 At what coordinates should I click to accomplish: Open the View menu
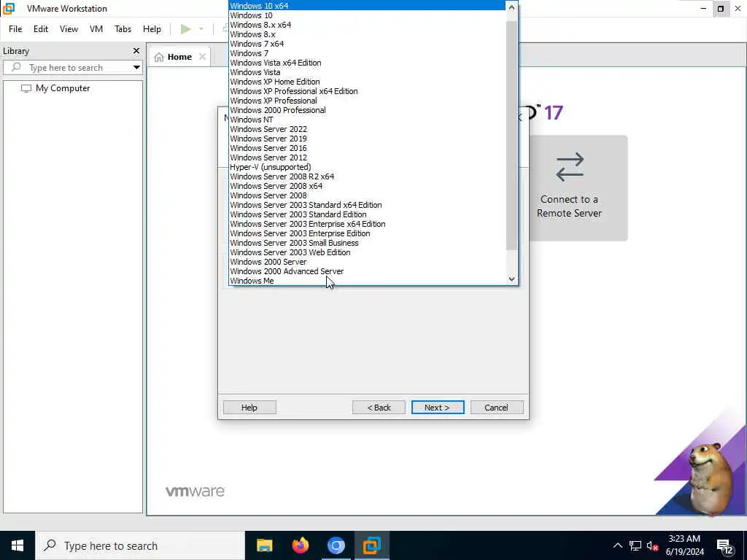69,29
